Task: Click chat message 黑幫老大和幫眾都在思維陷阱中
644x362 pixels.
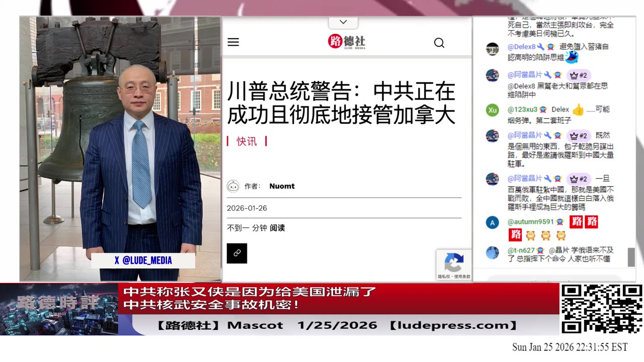Action: 557,89
